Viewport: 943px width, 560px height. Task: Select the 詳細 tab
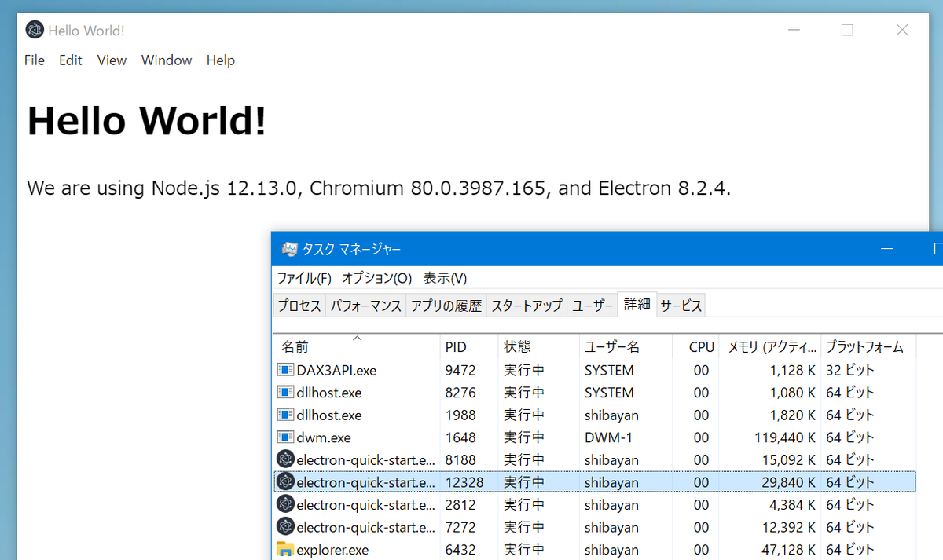[637, 305]
